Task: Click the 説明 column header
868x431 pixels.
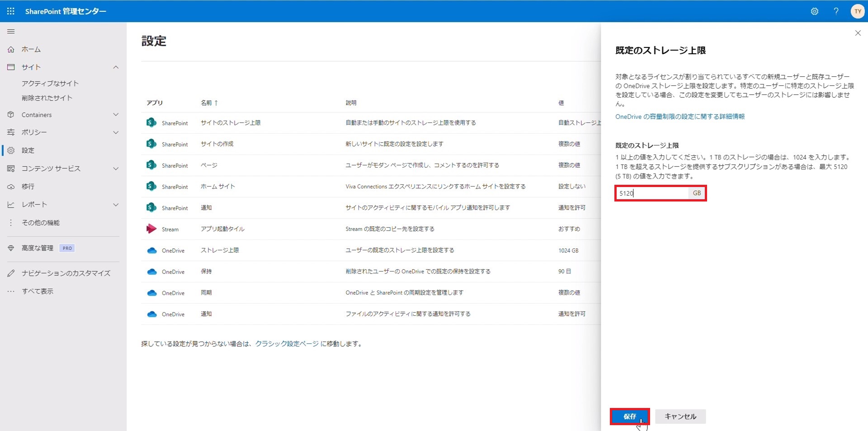Action: pos(351,103)
